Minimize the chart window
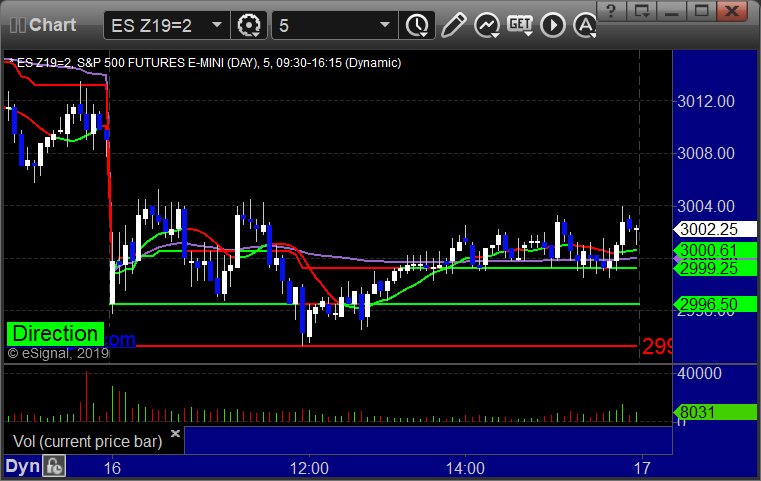 (672, 11)
